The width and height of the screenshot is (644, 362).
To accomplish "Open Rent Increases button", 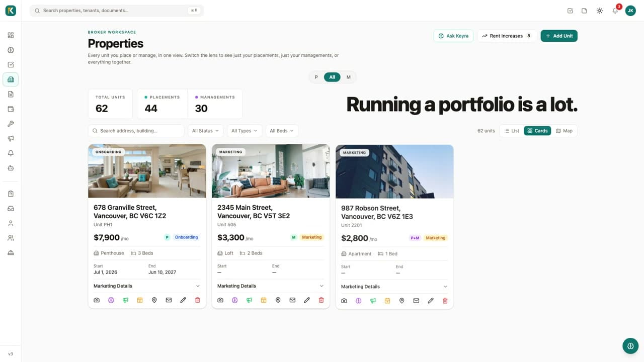I will (x=507, y=36).
